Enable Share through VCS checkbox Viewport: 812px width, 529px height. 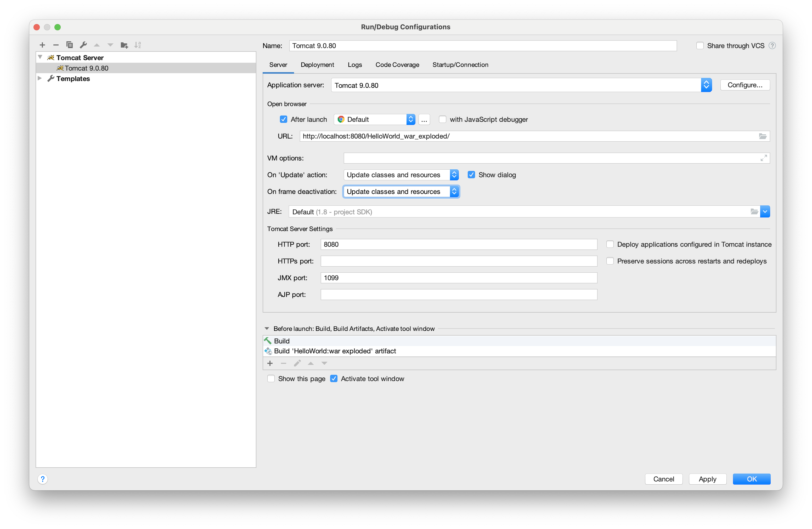(700, 46)
